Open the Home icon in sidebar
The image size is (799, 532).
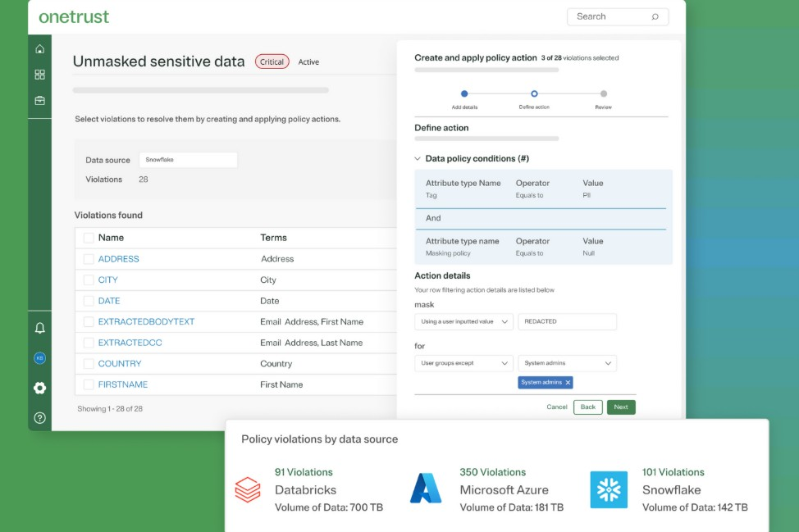(39, 48)
